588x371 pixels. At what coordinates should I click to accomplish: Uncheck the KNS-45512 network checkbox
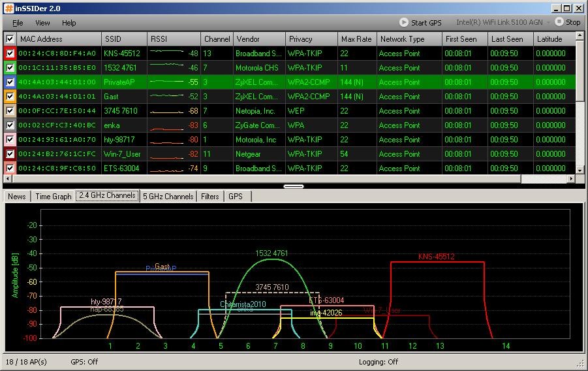pyautogui.click(x=10, y=54)
